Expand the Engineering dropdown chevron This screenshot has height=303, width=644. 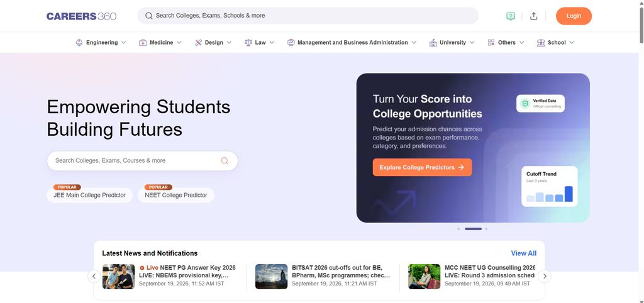(124, 42)
